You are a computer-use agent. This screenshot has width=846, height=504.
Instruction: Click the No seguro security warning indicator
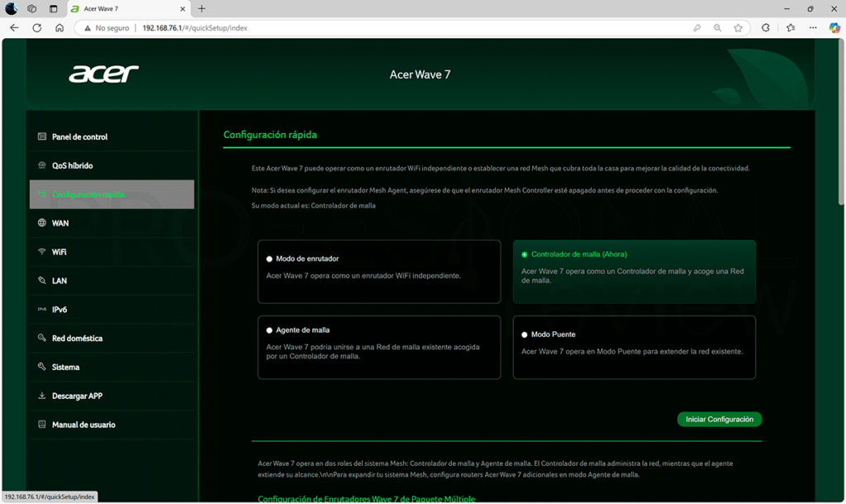(x=107, y=28)
